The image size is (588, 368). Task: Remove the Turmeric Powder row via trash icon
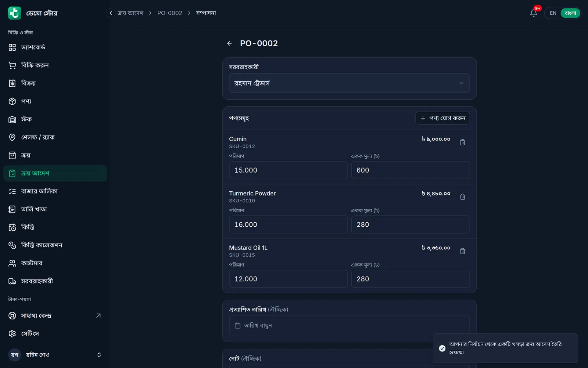coord(462,197)
